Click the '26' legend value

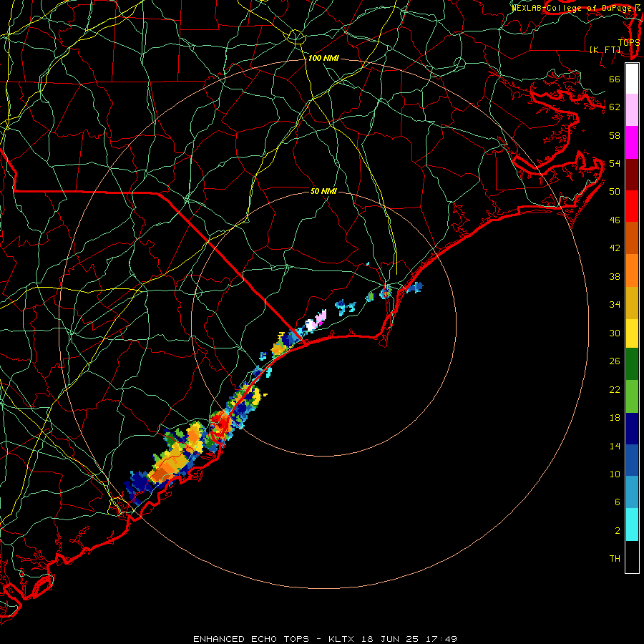[615, 361]
